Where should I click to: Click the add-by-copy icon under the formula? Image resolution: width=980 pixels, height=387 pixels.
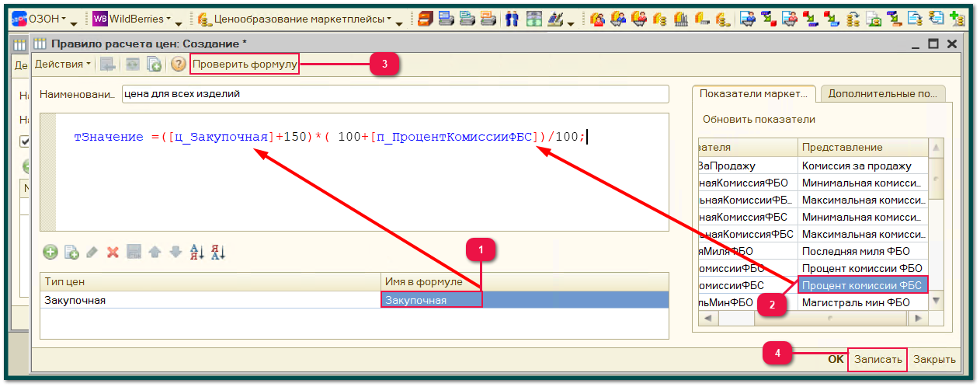pyautogui.click(x=71, y=252)
